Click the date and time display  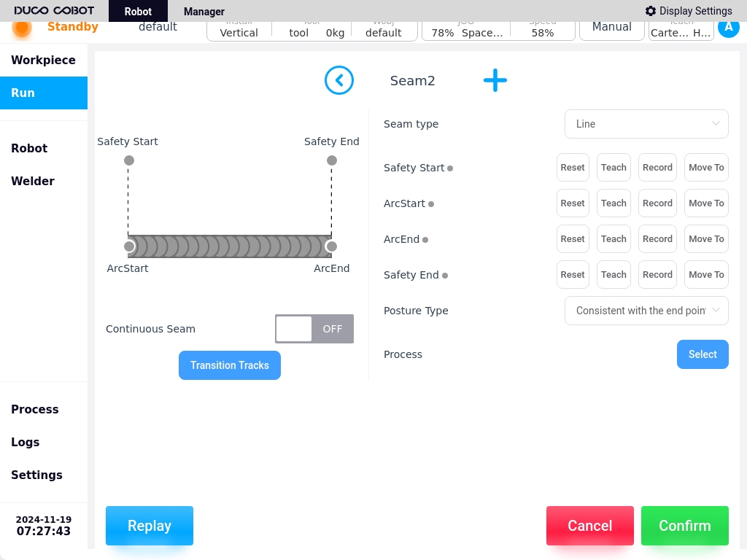click(x=43, y=526)
